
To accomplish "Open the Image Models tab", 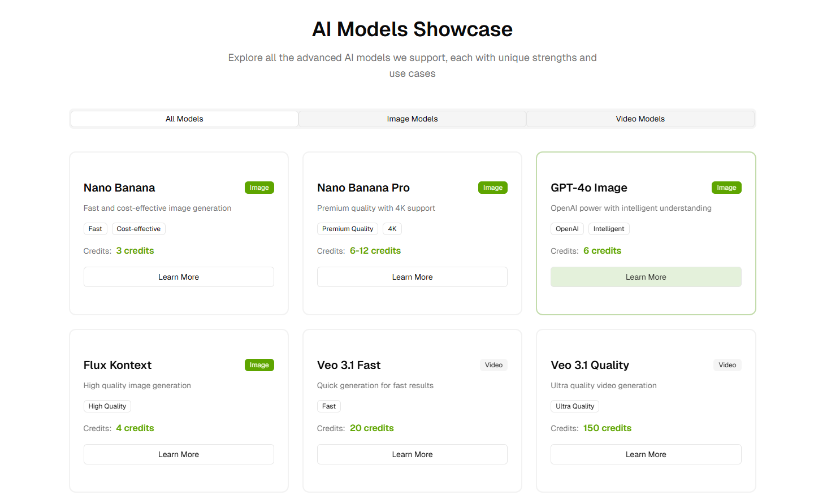I will [412, 119].
